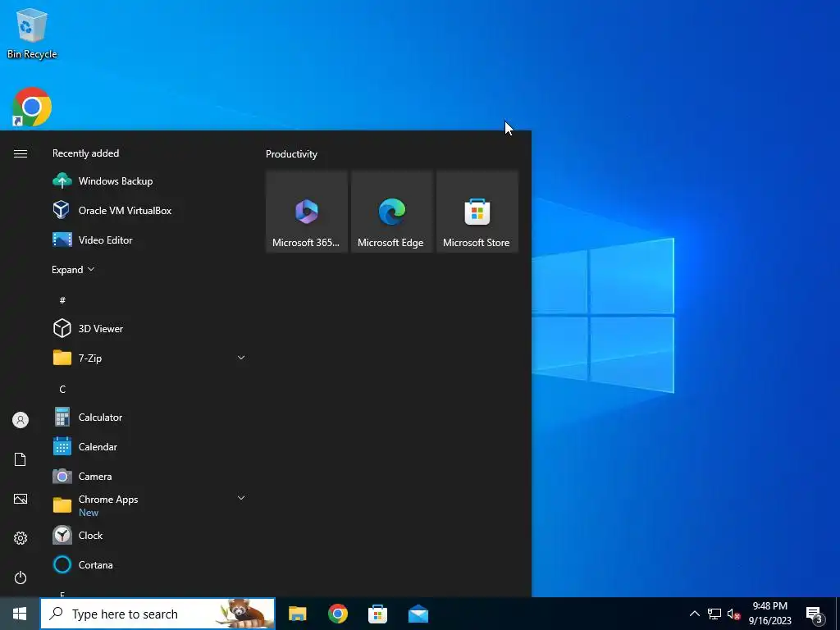Viewport: 840px width, 630px height.
Task: Open Microsoft Store from taskbar
Action: pyautogui.click(x=377, y=614)
